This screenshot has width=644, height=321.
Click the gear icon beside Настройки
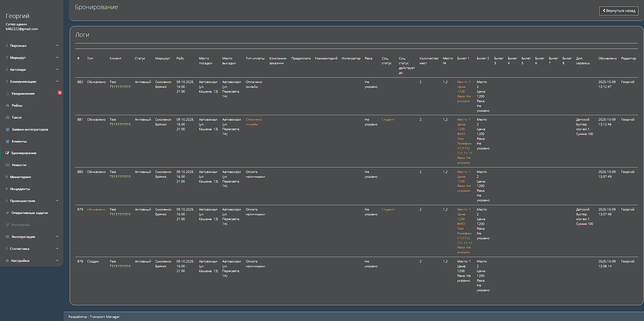[x=7, y=260]
